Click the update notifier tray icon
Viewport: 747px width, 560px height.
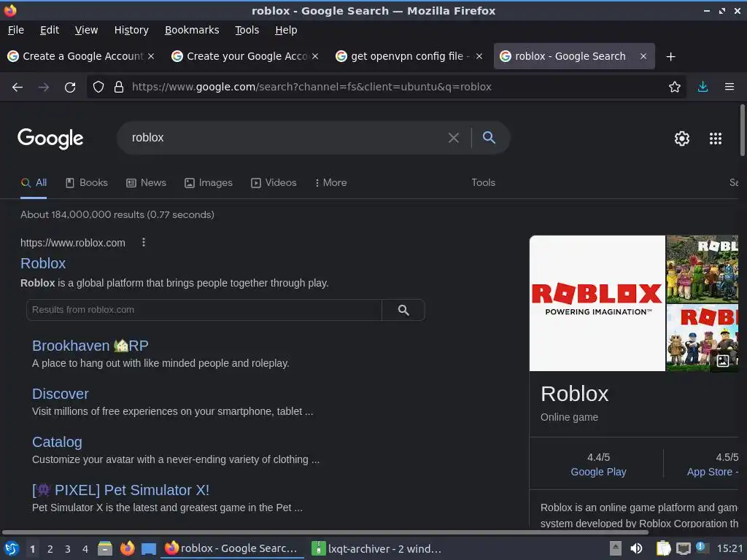pyautogui.click(x=701, y=548)
